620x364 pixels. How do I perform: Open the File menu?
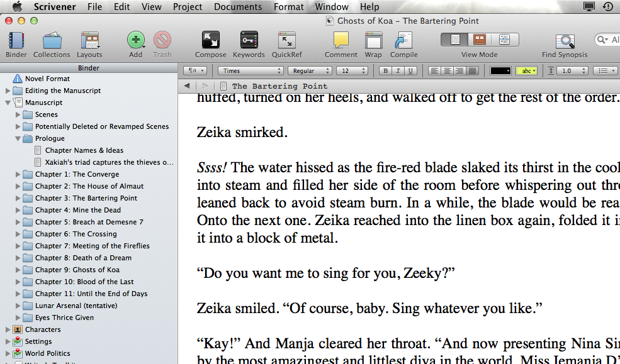tap(94, 7)
